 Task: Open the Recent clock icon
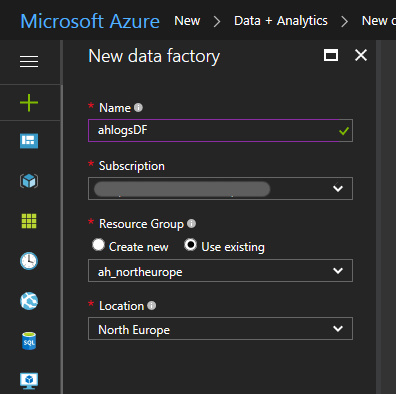pos(29,261)
